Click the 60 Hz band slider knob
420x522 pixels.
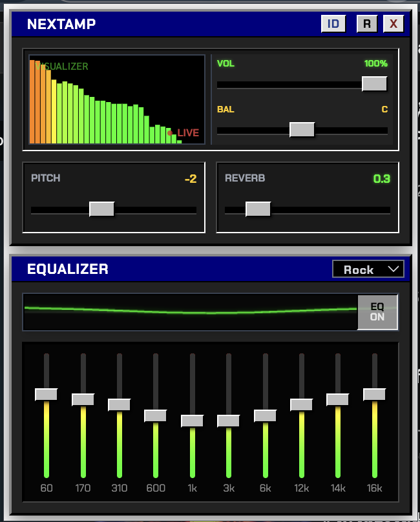point(47,395)
